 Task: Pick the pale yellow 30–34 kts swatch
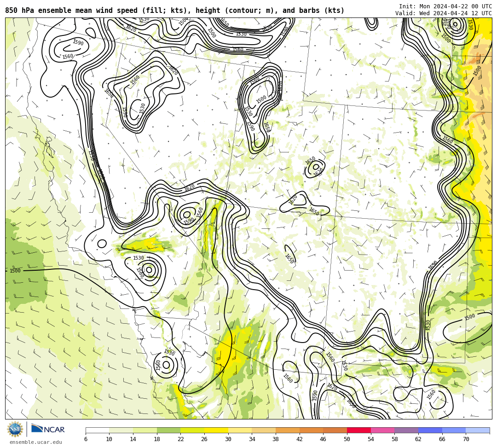tap(240, 430)
